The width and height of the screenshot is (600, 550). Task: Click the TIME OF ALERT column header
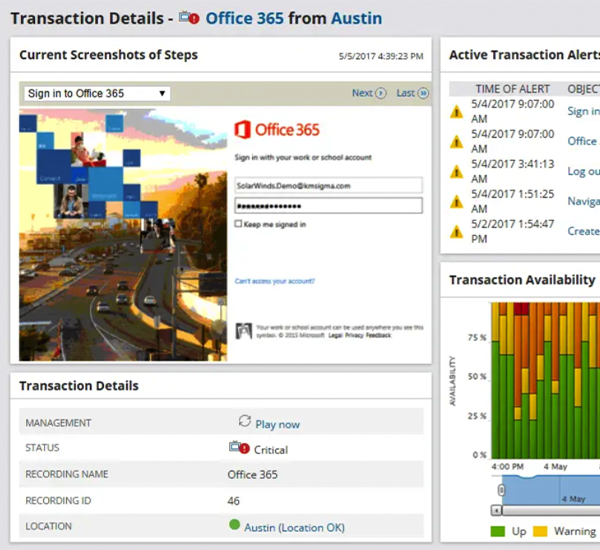point(512,89)
